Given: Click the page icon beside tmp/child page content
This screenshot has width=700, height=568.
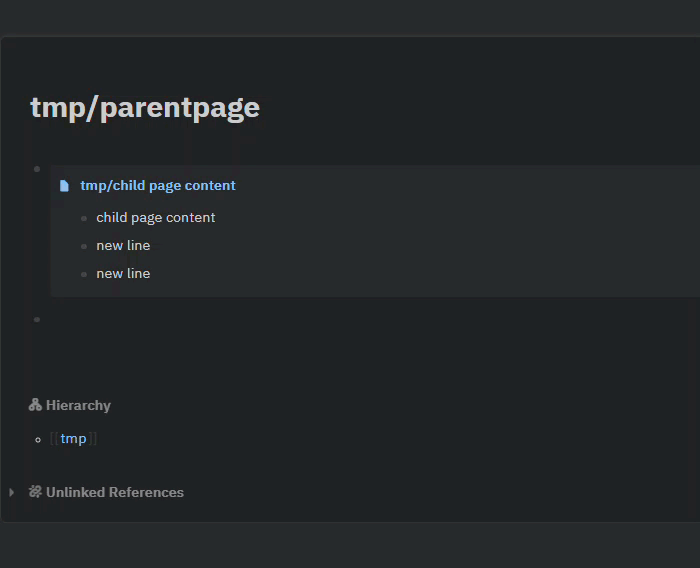Looking at the screenshot, I should click(64, 186).
